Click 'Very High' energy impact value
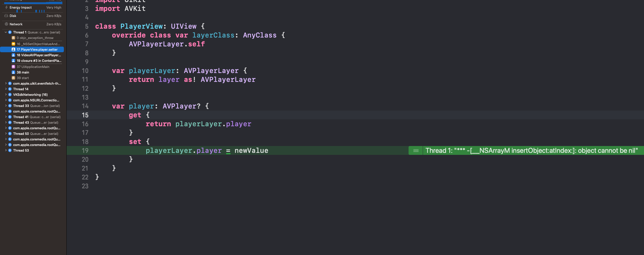The width and height of the screenshot is (644, 255). [54, 8]
